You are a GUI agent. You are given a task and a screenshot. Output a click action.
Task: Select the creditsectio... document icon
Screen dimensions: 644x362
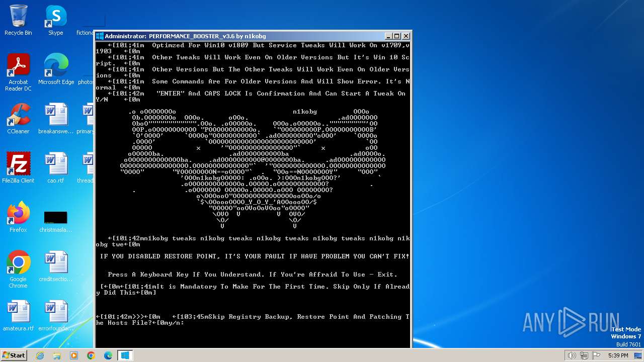pos(56,266)
